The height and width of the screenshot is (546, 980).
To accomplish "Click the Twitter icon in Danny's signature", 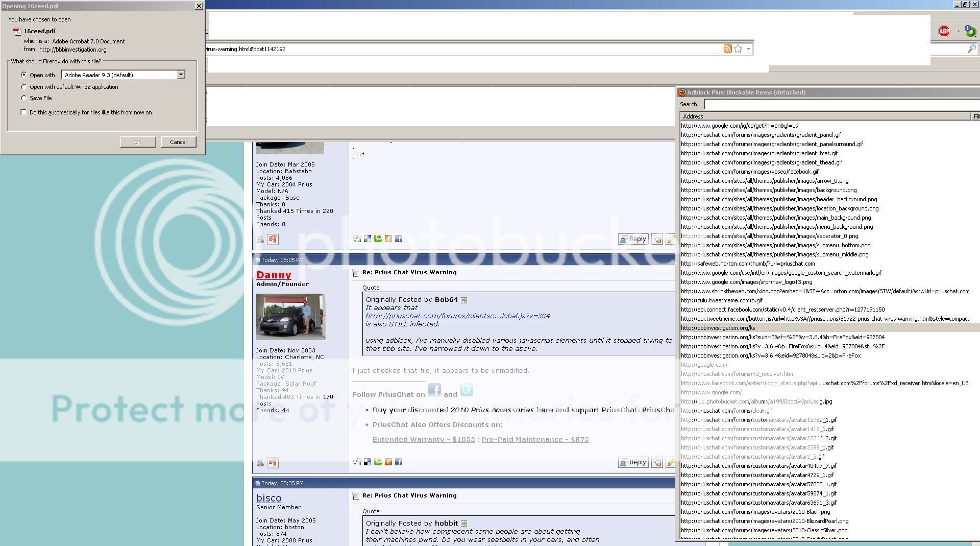I will (467, 390).
